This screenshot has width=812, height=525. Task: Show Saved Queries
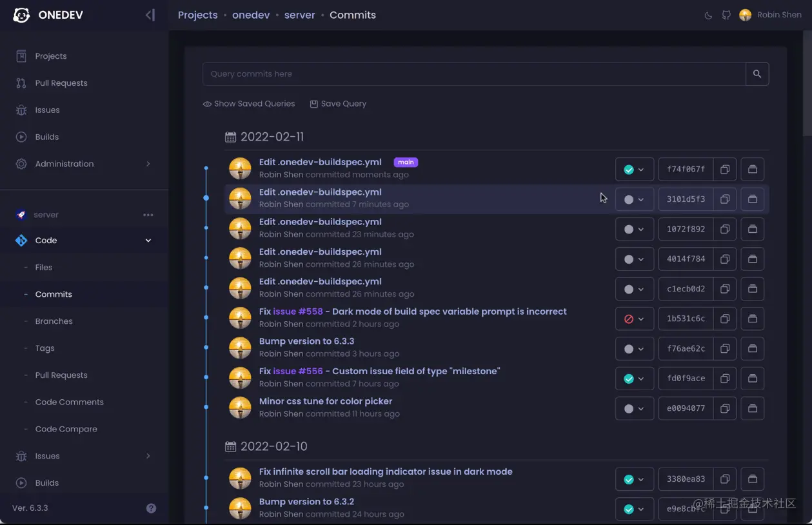(249, 104)
